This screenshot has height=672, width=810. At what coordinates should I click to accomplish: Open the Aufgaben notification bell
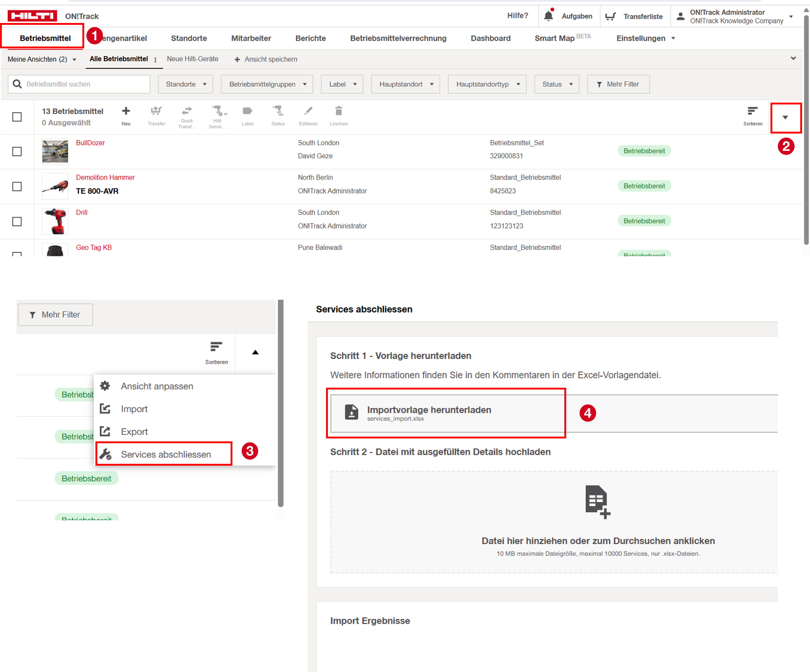click(x=548, y=16)
